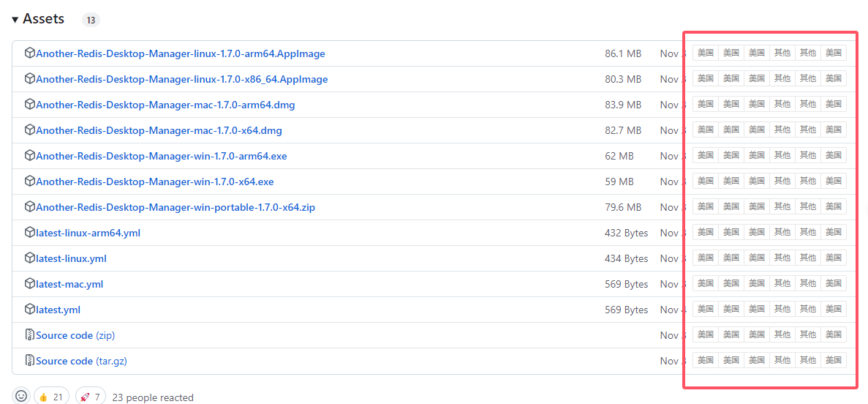The height and width of the screenshot is (404, 868).
Task: Click the 434 Bytes file size
Action: pyautogui.click(x=627, y=259)
